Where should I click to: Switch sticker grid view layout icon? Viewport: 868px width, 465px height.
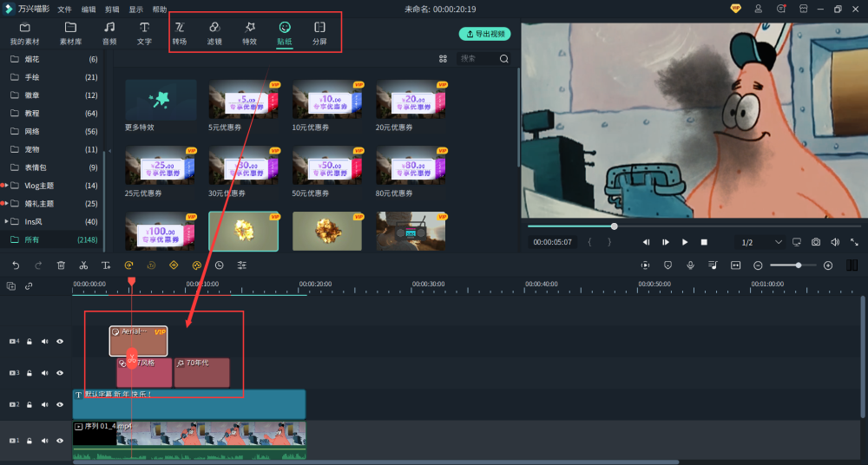click(443, 59)
